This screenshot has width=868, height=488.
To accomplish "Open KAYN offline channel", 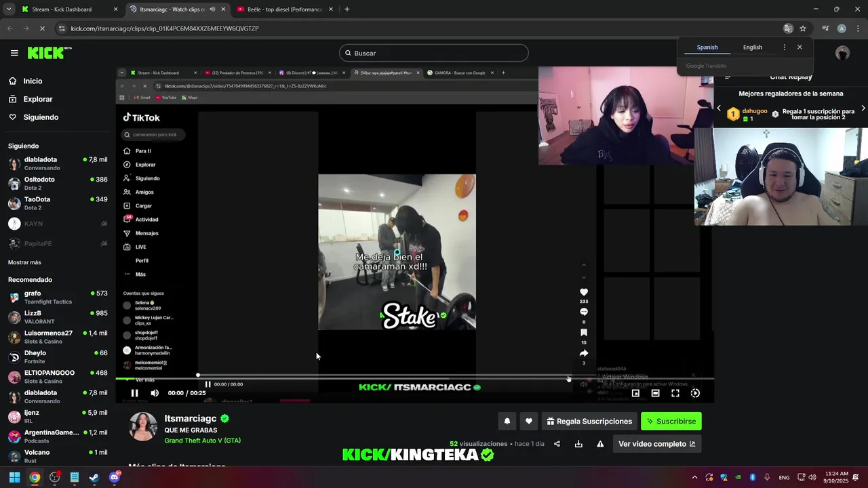I will [x=58, y=224].
